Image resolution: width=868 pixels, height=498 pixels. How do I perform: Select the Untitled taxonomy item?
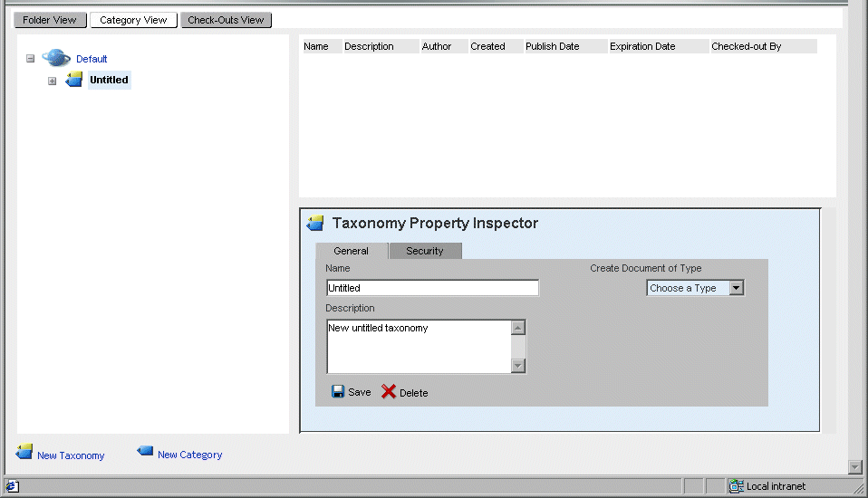click(x=109, y=80)
